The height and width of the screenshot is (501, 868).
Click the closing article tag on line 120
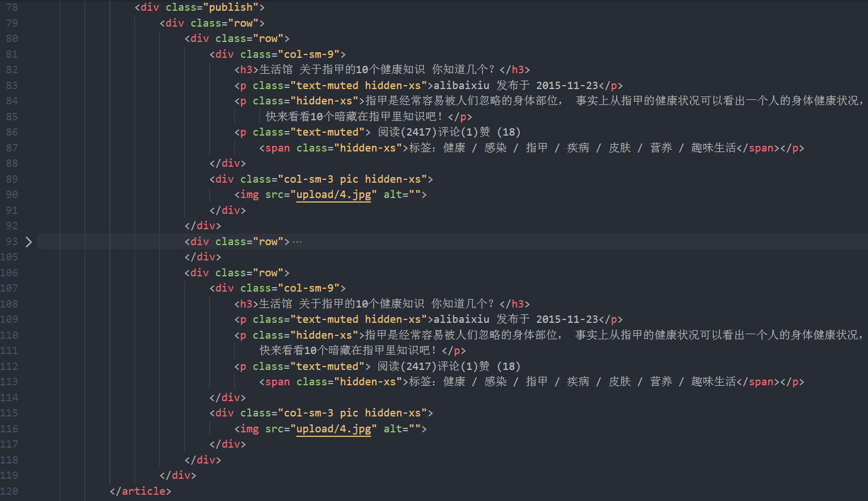pyautogui.click(x=141, y=491)
